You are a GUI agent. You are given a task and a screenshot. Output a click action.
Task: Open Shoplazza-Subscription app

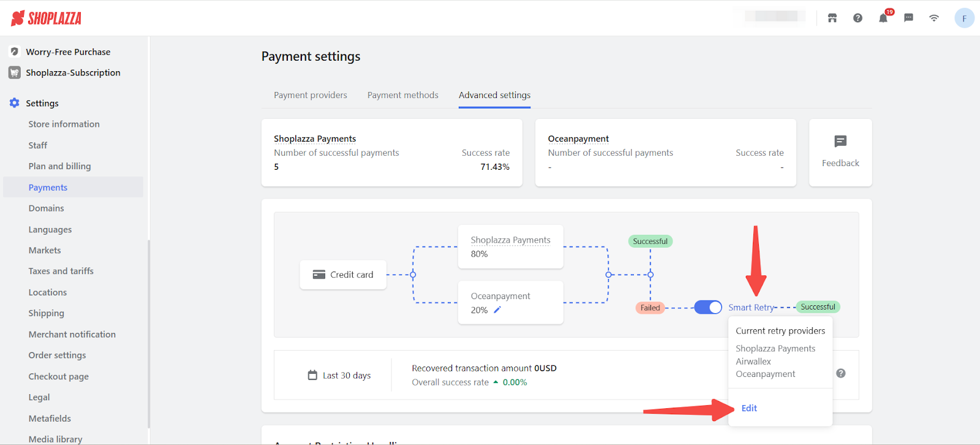click(73, 72)
